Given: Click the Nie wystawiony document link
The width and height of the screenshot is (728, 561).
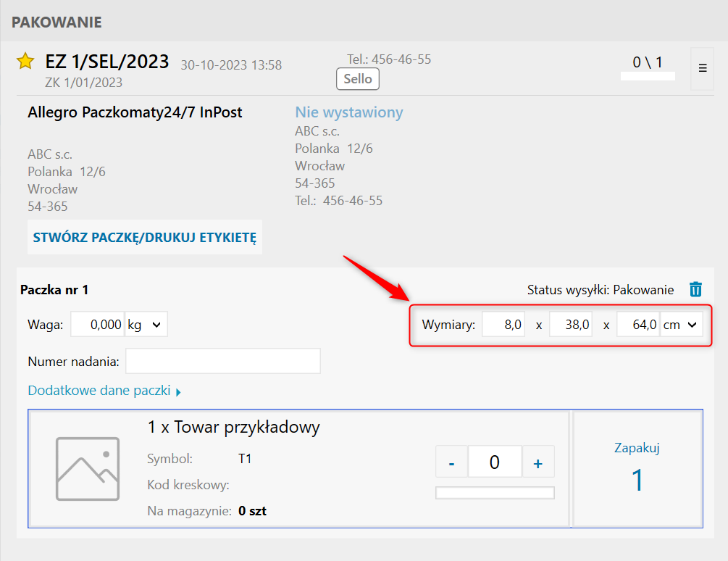Looking at the screenshot, I should point(349,112).
